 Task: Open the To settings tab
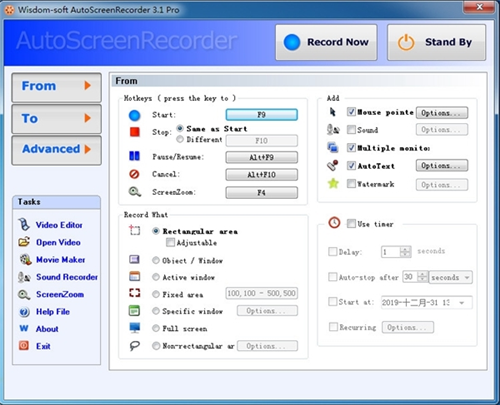coord(56,119)
